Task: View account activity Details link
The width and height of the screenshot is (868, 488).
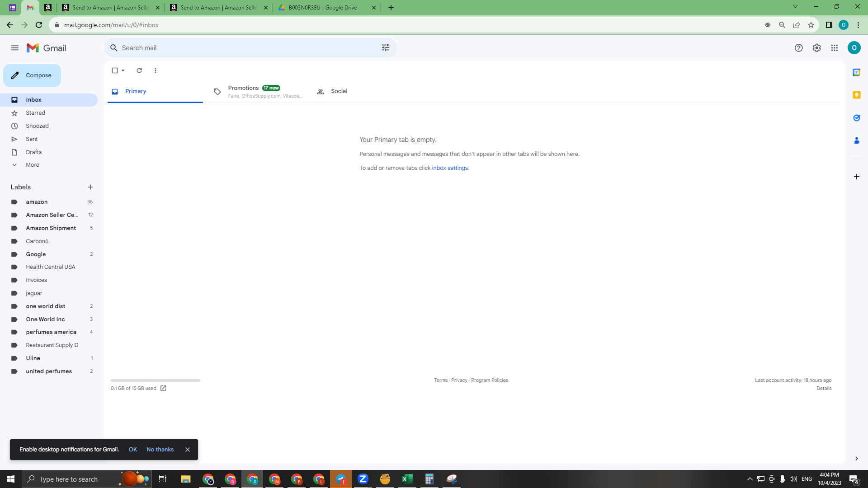Action: (x=824, y=389)
